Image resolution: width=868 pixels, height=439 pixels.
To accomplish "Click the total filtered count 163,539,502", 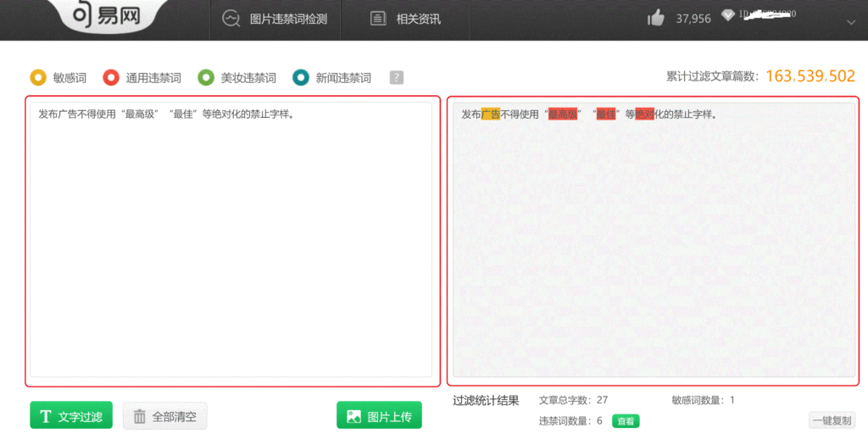I will point(810,76).
